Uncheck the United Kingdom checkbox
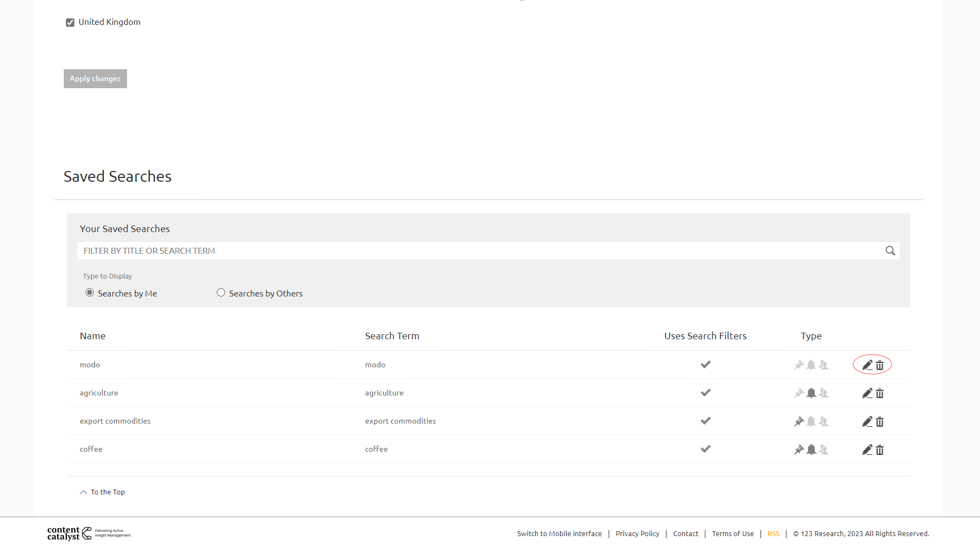Screen dimensions: 980x548 click(x=70, y=22)
